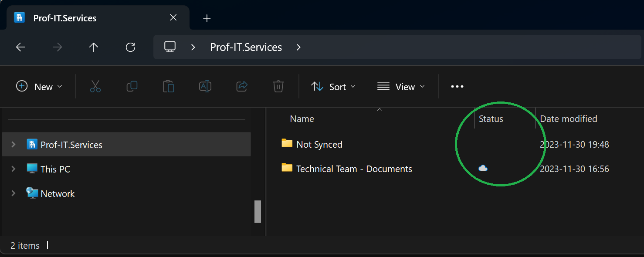Click the Refresh button

[130, 47]
